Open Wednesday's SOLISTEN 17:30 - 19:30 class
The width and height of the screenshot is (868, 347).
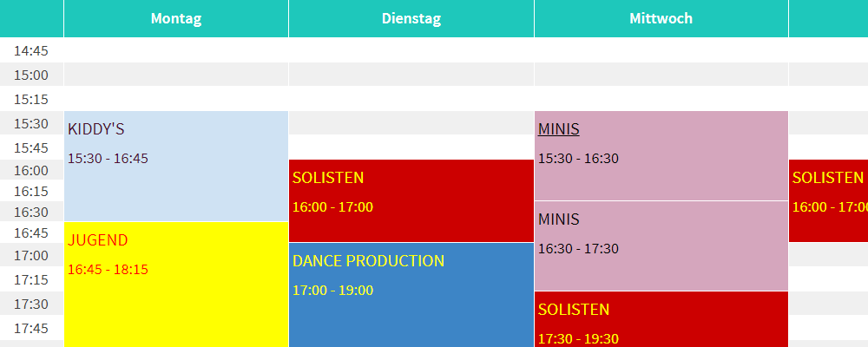coord(661,318)
